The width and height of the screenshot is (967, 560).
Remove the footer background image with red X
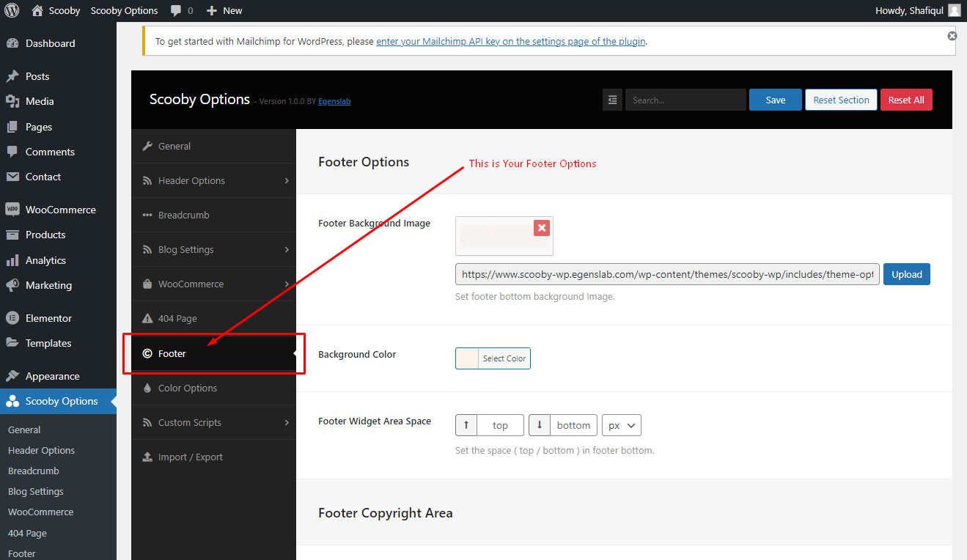pyautogui.click(x=542, y=228)
